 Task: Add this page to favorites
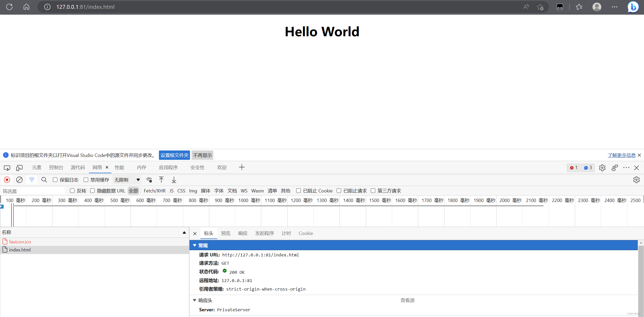click(540, 7)
